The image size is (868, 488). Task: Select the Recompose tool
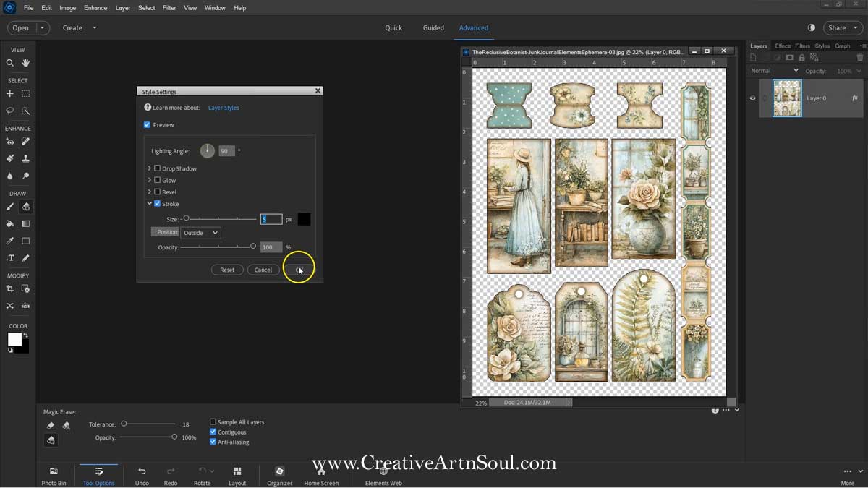click(x=26, y=289)
